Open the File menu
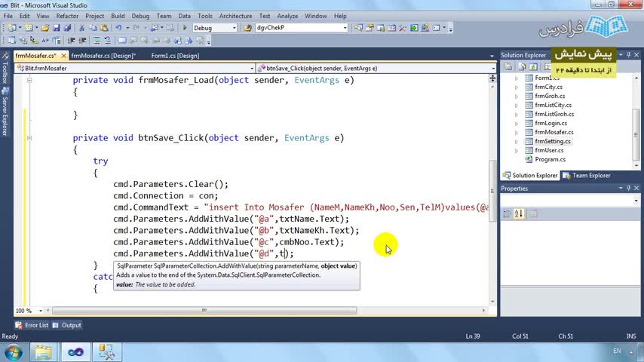Viewport: 644px width, 362px height. [8, 16]
